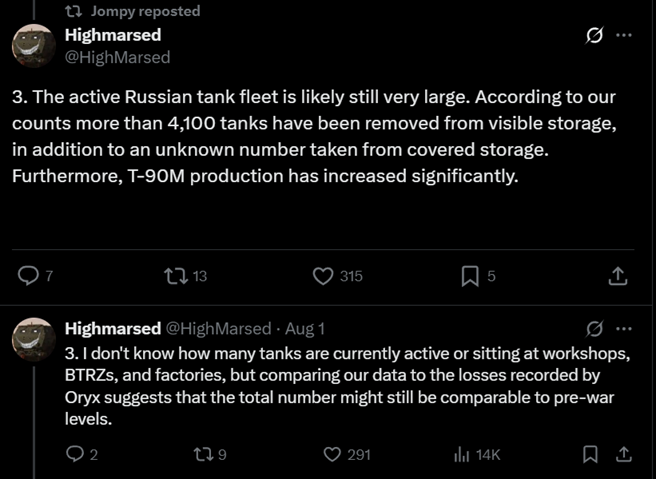
Task: Open more options menu on main tweet
Action: tap(624, 36)
